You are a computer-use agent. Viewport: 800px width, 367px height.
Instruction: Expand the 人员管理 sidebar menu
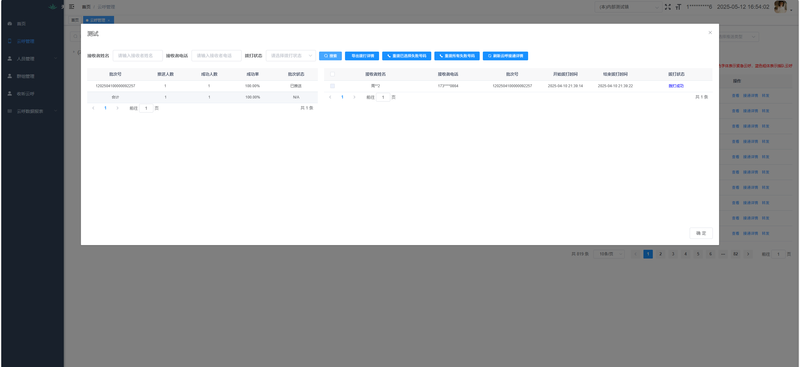tap(33, 59)
